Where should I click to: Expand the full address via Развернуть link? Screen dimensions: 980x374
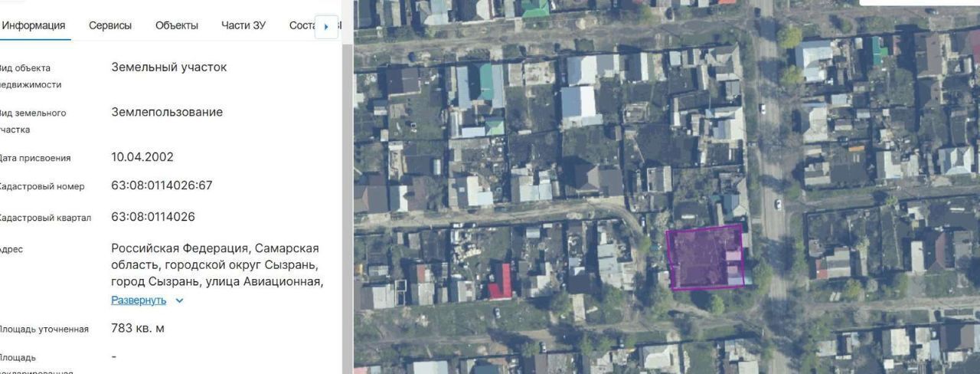[x=139, y=300]
